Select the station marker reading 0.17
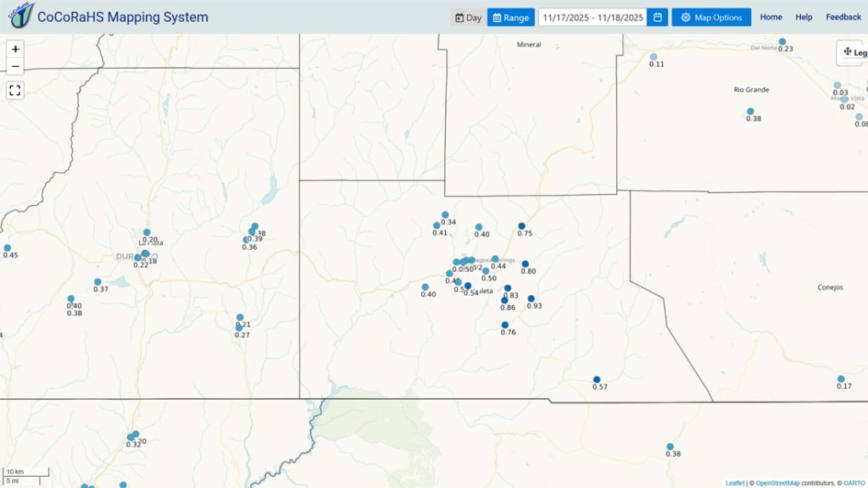 click(841, 379)
